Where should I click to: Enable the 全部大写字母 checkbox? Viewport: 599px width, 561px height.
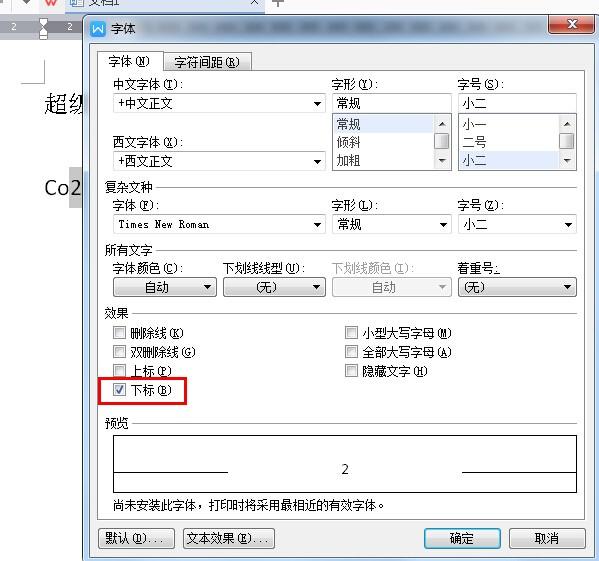point(351,351)
